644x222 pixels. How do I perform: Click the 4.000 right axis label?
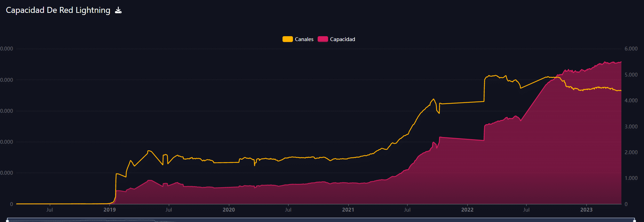pyautogui.click(x=631, y=101)
